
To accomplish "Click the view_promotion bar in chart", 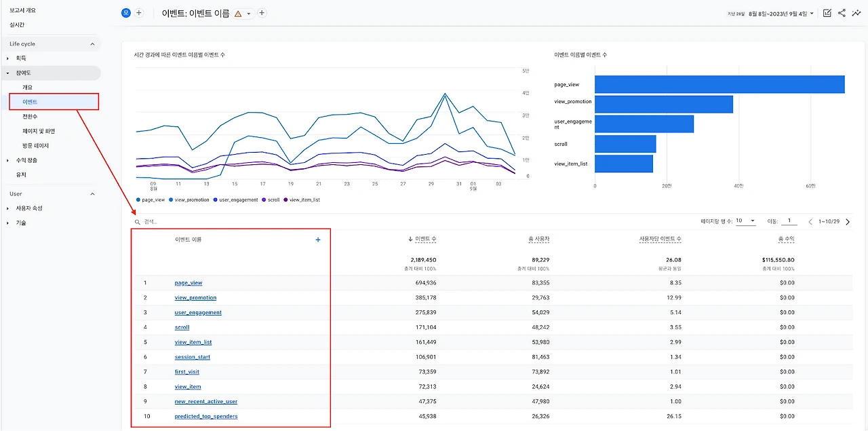I will (664, 104).
